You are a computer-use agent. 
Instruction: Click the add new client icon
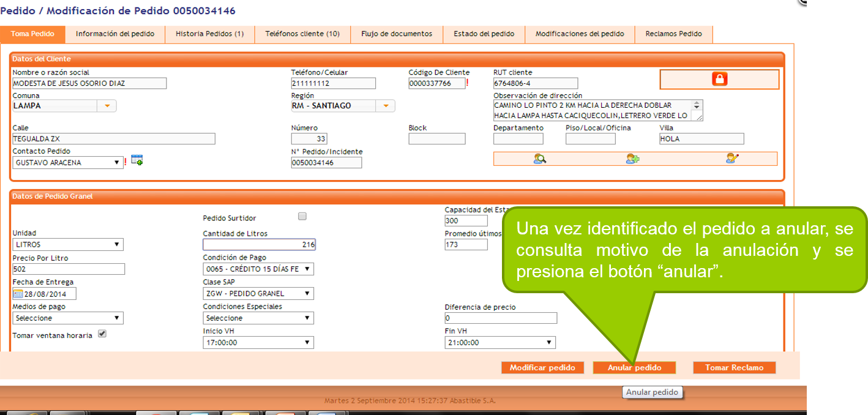pos(632,159)
